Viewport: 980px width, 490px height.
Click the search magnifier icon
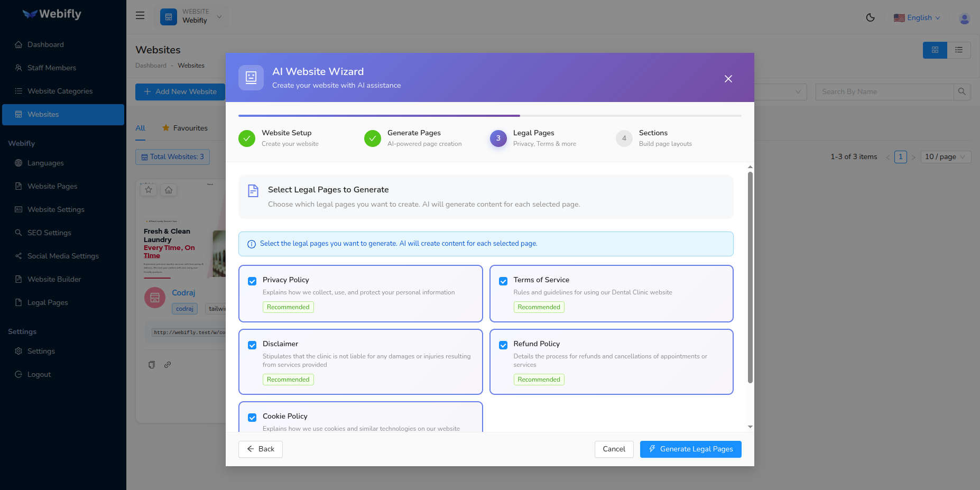pos(961,91)
